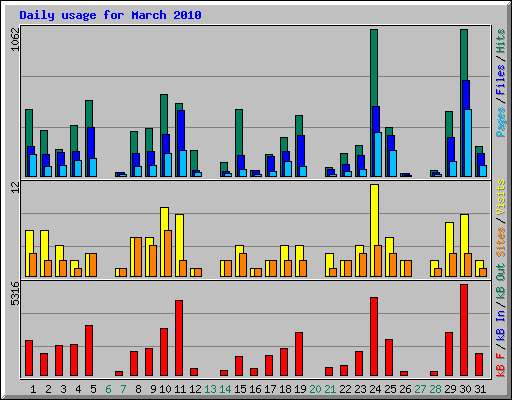Click day 24 on the x-axis

coord(375,389)
